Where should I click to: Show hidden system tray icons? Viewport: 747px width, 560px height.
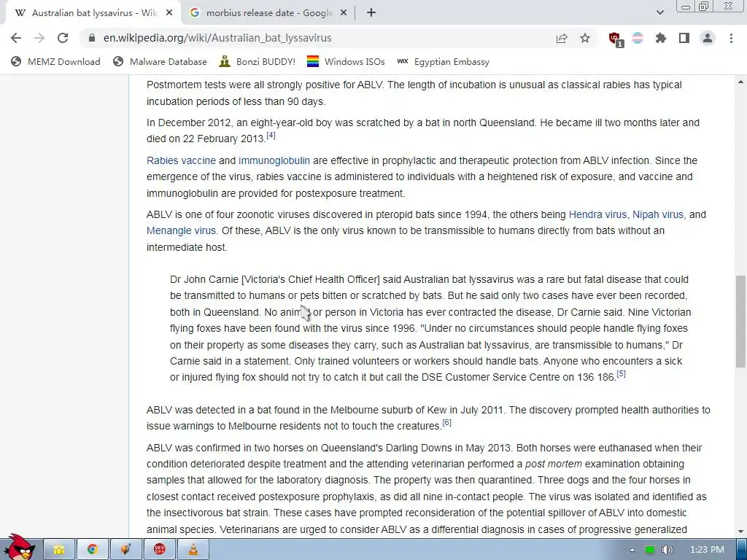632,550
